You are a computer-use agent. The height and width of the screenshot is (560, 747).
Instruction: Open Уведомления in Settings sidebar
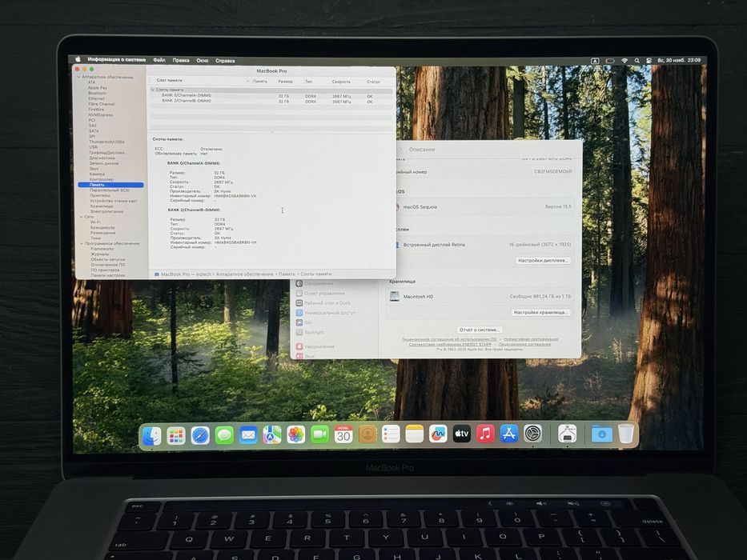(319, 346)
